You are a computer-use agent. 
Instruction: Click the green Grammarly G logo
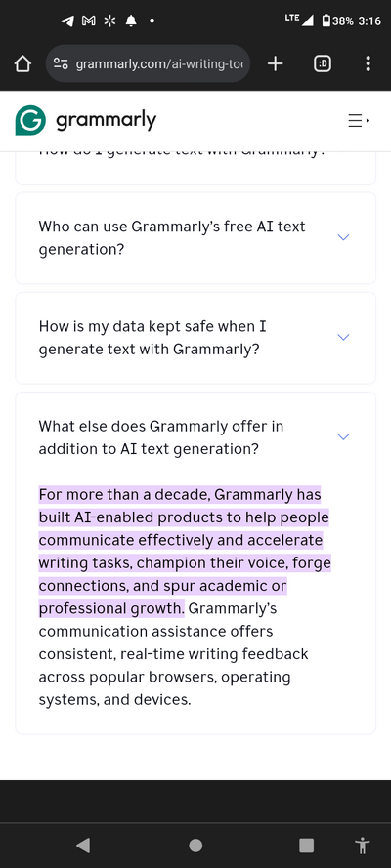[30, 120]
